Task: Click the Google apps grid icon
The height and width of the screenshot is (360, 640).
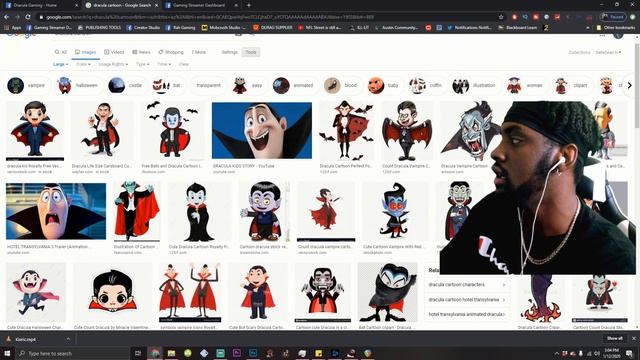Action: click(x=602, y=36)
